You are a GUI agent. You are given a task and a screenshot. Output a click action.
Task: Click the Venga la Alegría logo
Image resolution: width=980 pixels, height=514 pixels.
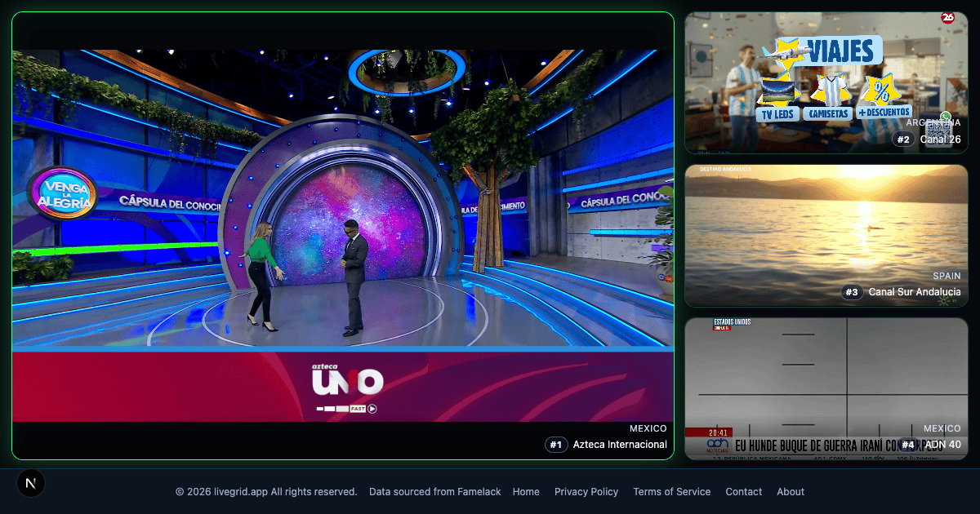pos(62,193)
